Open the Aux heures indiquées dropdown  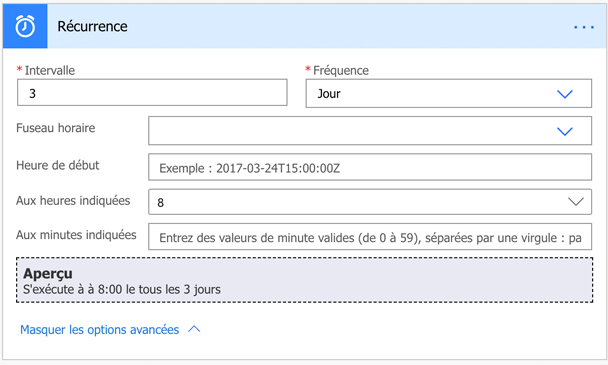[370, 202]
